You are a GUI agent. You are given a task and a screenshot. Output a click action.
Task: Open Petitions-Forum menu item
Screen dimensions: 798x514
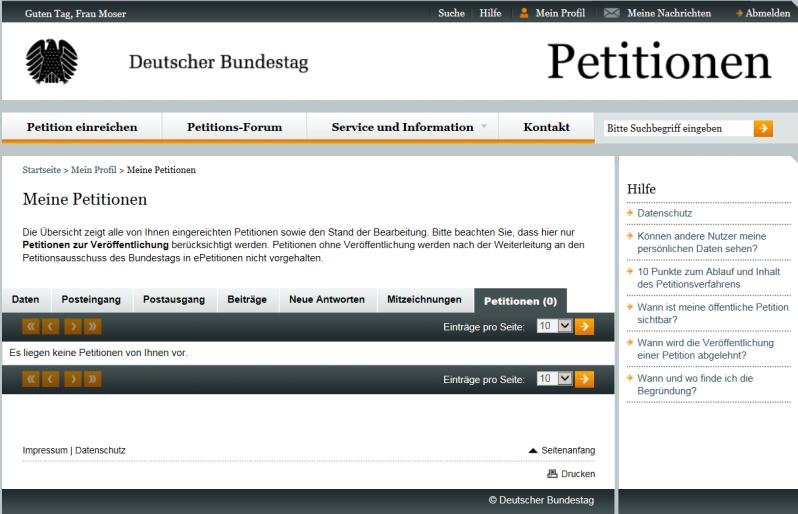click(235, 127)
